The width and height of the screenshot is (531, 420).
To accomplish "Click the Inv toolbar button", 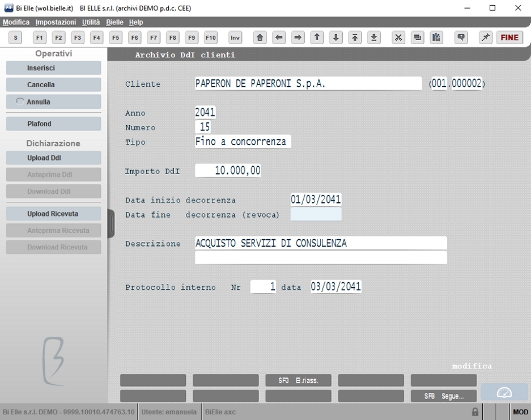I will [x=235, y=37].
